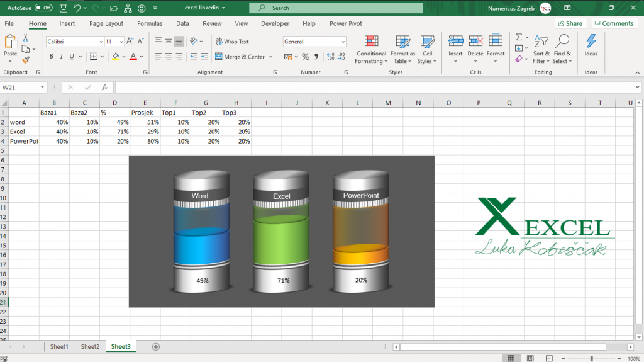Collapse the ribbon with the chevron
The height and width of the screenshot is (362, 644).
pos(638,72)
